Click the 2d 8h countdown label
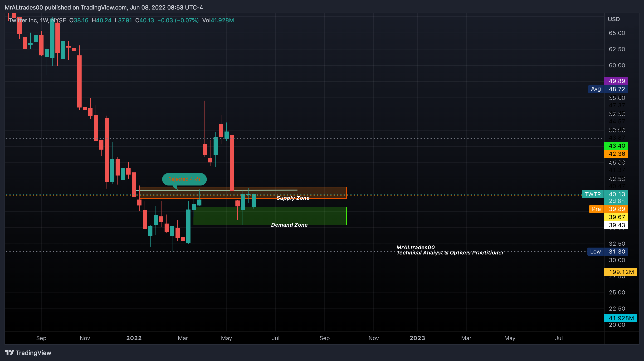Screen dimensions: 644x361 (616, 201)
